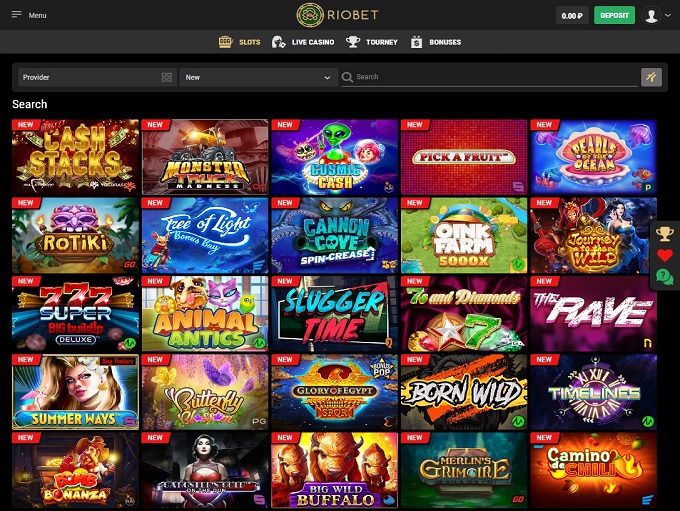Switch to the Live Casino tab
This screenshot has height=511, width=680.
click(303, 42)
